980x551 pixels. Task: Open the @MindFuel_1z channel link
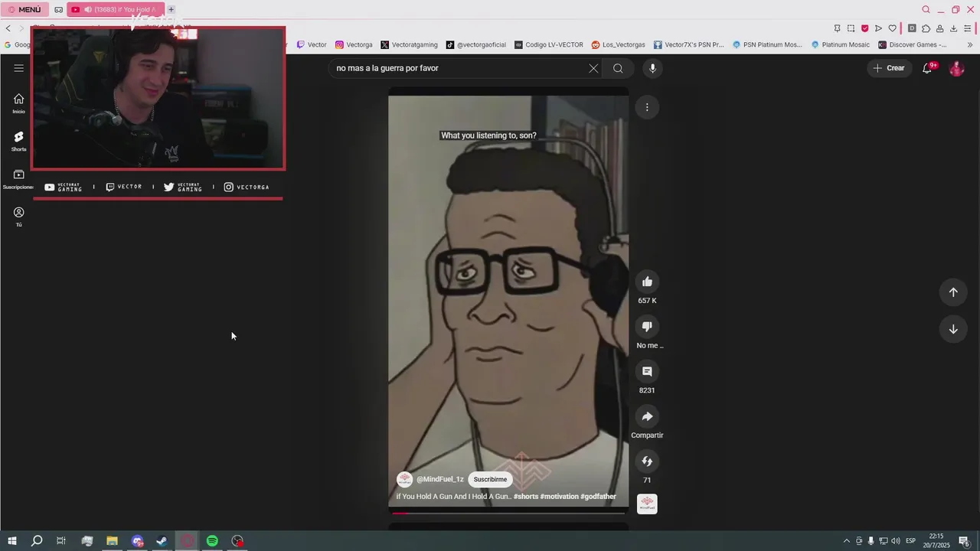point(440,479)
